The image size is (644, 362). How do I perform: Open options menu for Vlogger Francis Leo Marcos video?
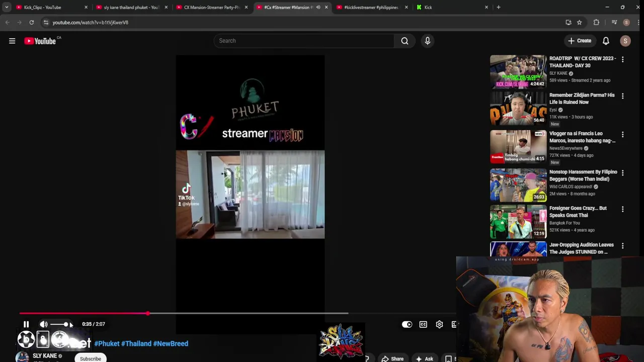622,135
